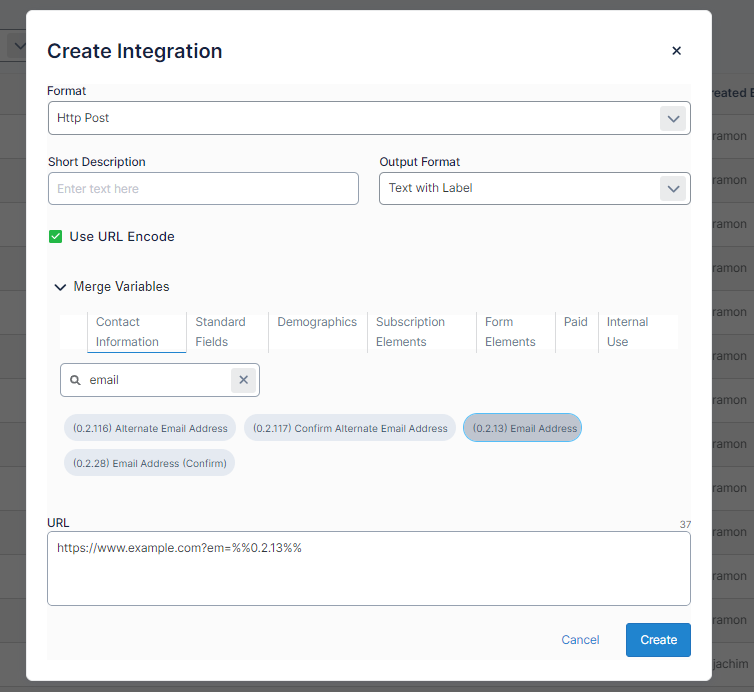Screen dimensions: 754x692
Task: Click the magnifier search icon
Action: pos(75,380)
